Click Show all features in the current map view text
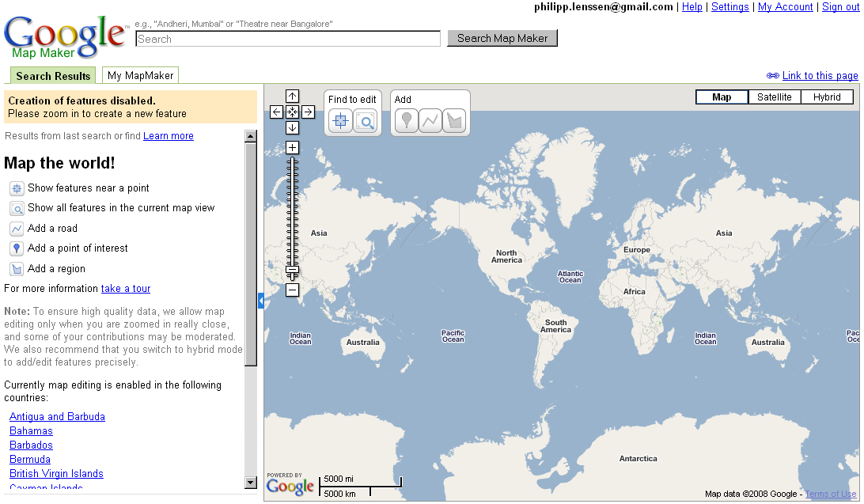This screenshot has height=504, width=864. [121, 207]
